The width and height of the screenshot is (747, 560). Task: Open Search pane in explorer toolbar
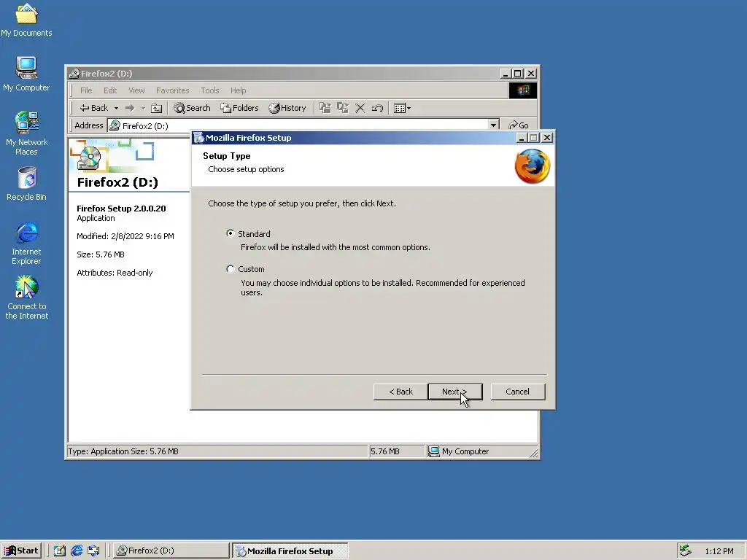click(x=192, y=108)
